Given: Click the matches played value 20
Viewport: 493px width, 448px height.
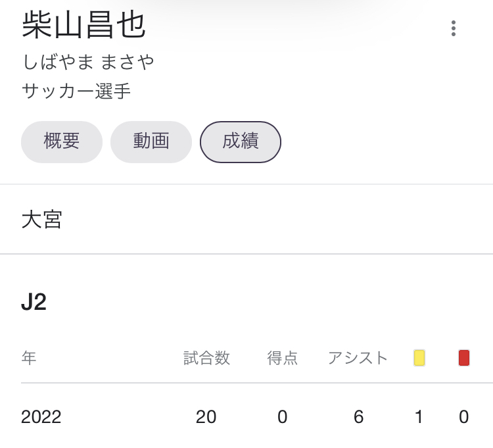Looking at the screenshot, I should tap(206, 417).
